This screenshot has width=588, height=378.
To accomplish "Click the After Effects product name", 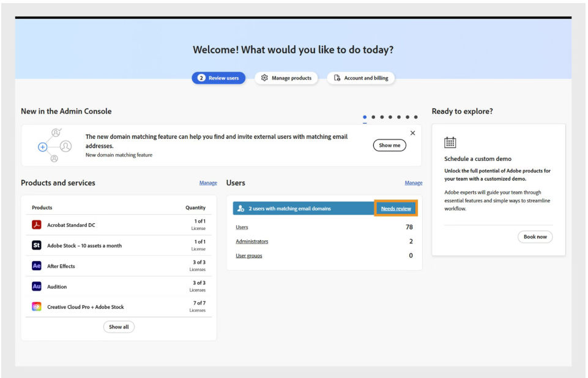I will point(61,266).
